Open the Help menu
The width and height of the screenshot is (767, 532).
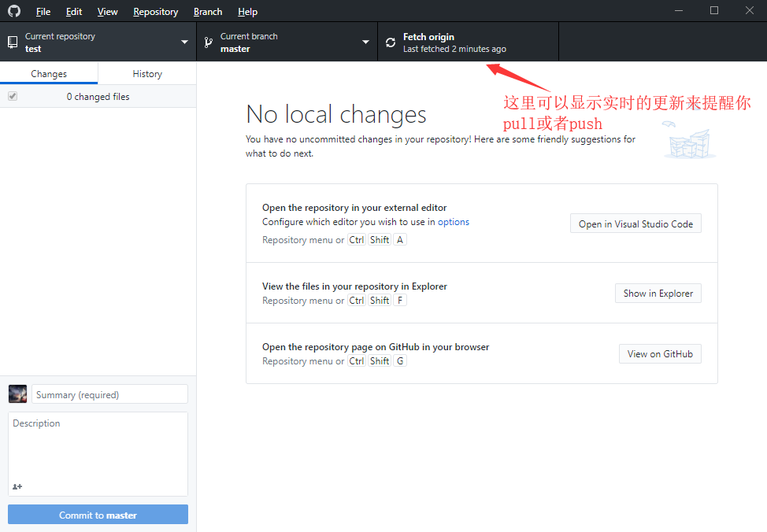(x=247, y=12)
